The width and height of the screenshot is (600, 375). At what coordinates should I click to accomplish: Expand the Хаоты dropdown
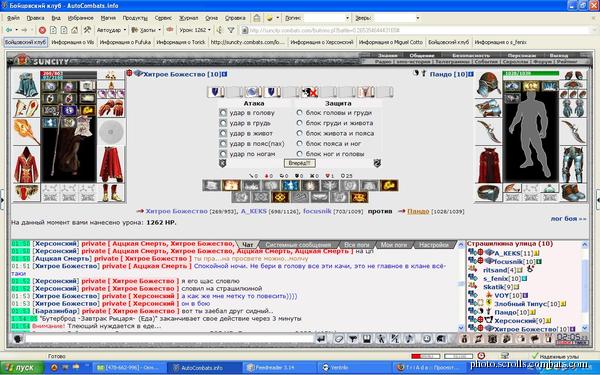[146, 30]
